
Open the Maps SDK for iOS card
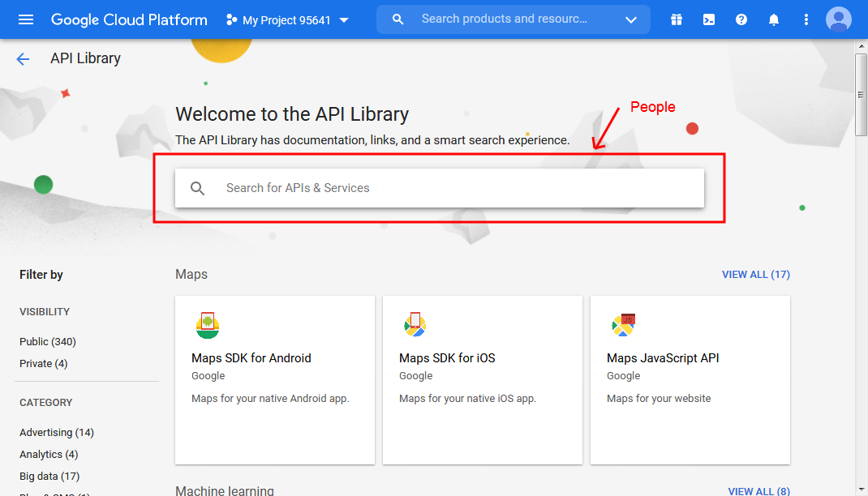coord(483,380)
